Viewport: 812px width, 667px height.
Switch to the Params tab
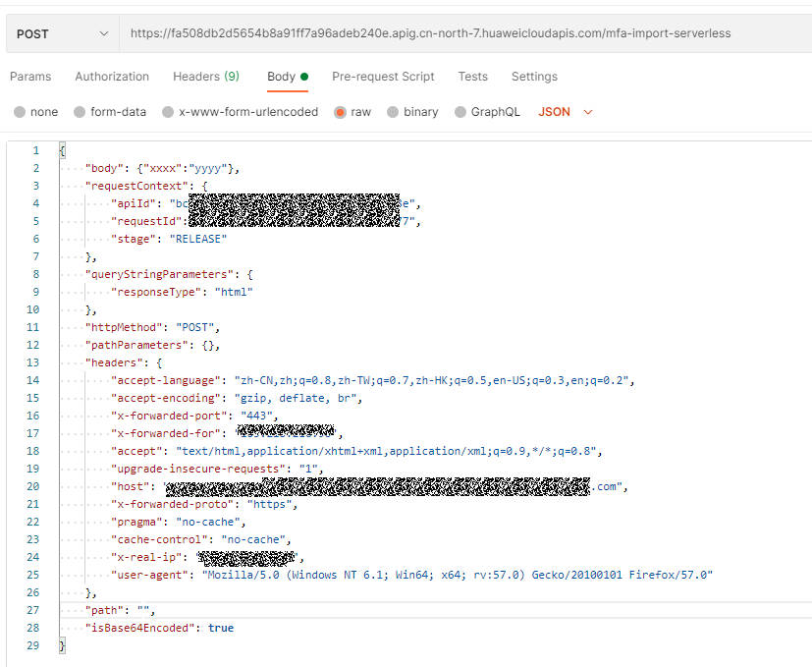click(x=30, y=77)
